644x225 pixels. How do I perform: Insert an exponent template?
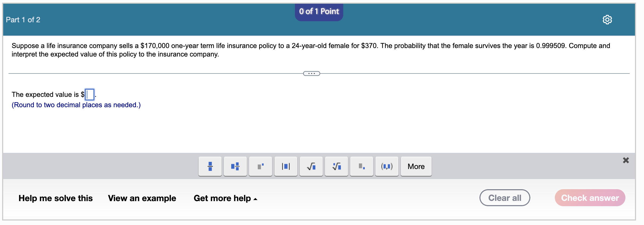[x=260, y=166]
